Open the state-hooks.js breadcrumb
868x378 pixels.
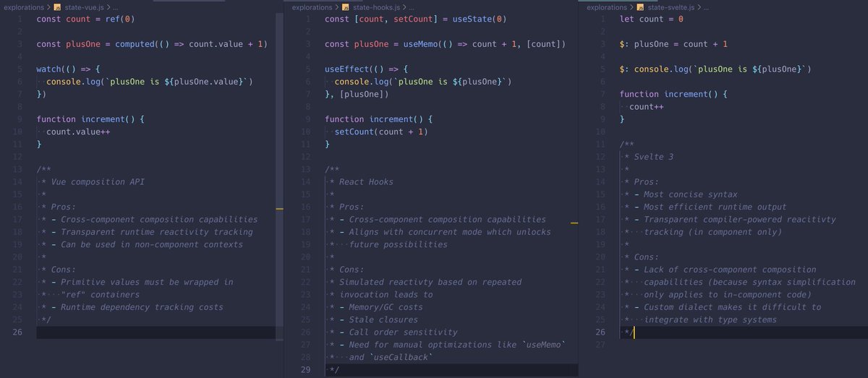[x=376, y=7]
